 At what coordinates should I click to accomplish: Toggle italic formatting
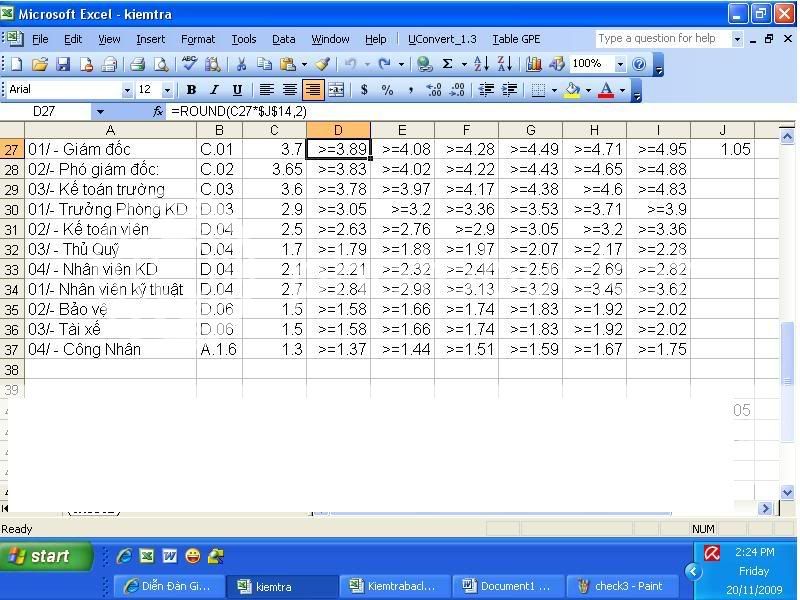pyautogui.click(x=214, y=90)
